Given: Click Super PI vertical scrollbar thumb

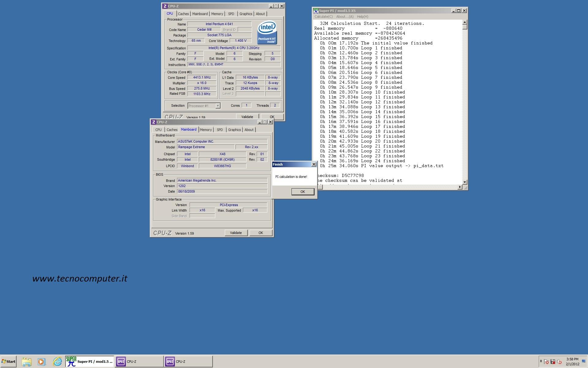Looking at the screenshot, I should coord(465,27).
